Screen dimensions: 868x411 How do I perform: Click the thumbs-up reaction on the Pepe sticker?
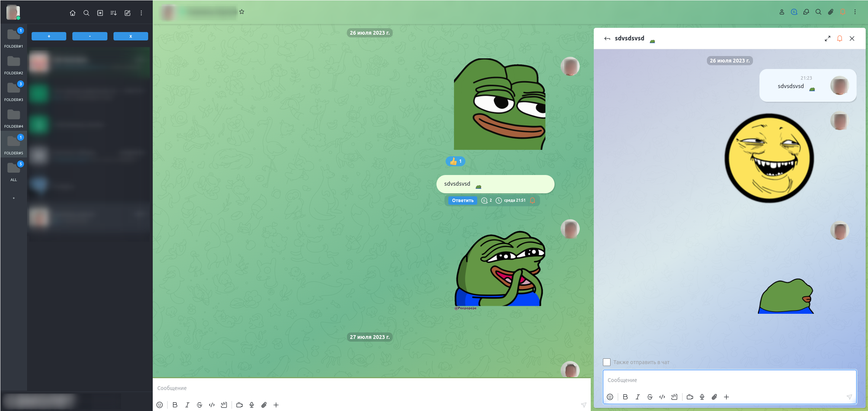455,161
